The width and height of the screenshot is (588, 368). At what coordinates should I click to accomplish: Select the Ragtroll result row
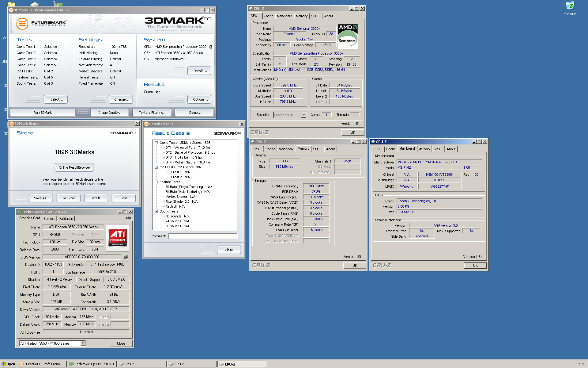[175, 206]
